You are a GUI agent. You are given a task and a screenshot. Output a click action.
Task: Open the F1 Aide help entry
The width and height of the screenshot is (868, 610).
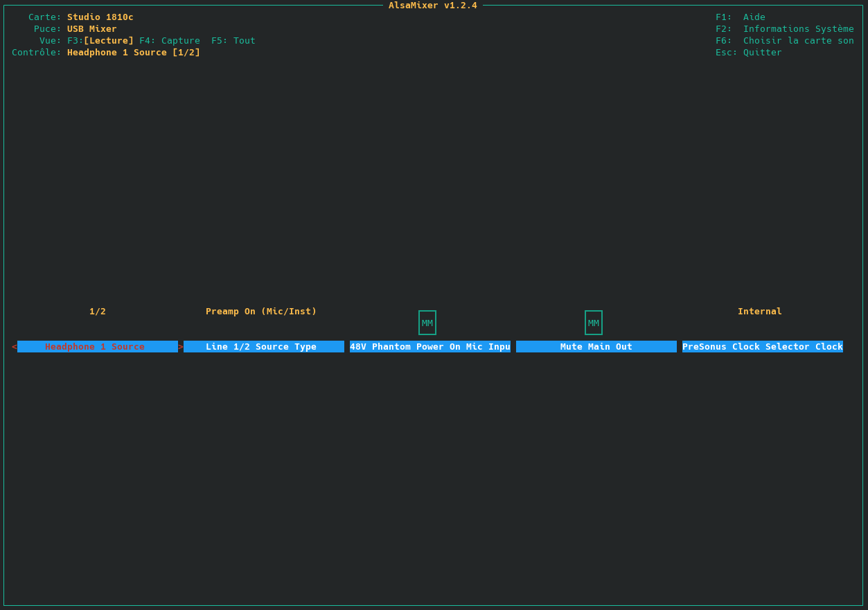741,17
